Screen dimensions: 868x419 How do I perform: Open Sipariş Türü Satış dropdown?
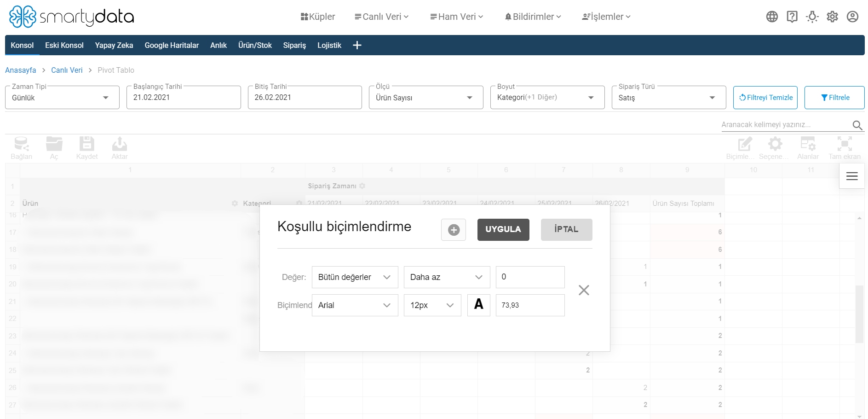669,98
